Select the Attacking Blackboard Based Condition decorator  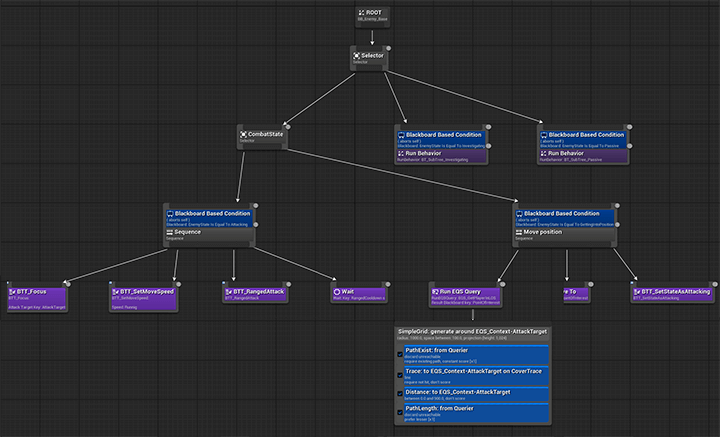210,217
